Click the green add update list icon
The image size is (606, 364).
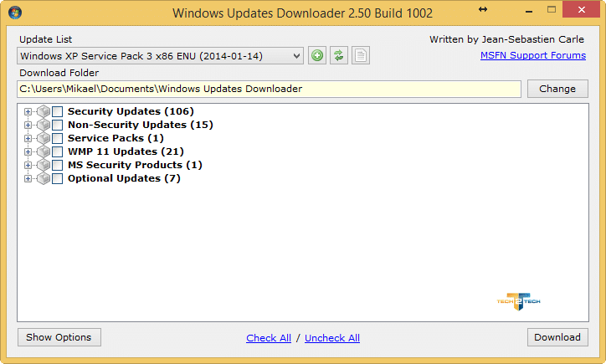tap(317, 55)
